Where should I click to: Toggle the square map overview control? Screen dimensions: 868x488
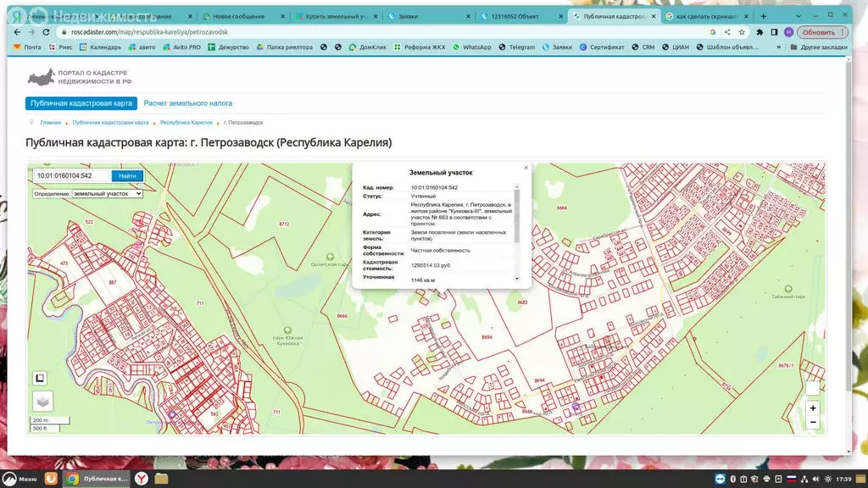tap(40, 378)
